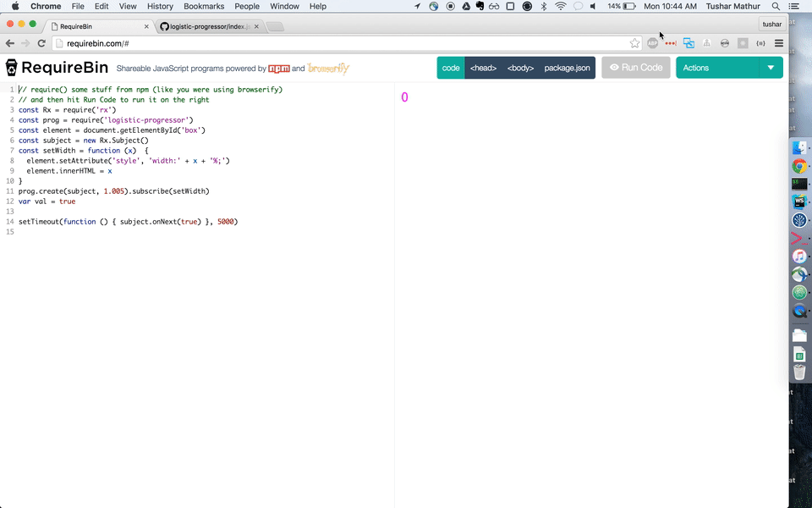Click the line 'var val = true'

point(47,202)
